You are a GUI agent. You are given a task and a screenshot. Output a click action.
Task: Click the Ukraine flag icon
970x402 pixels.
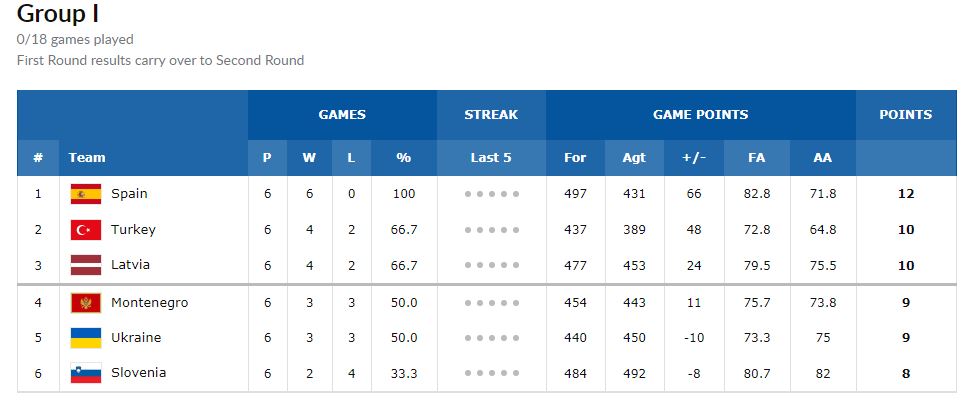coord(85,338)
